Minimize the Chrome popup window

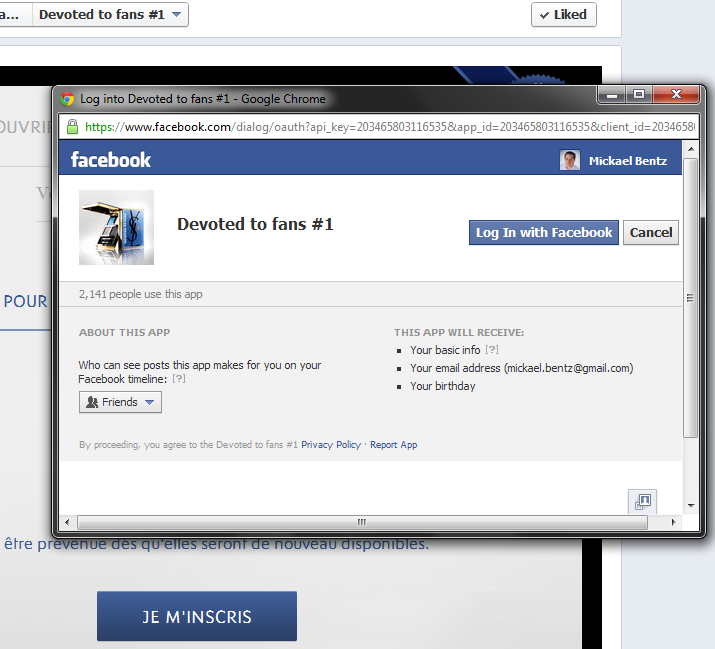(612, 95)
